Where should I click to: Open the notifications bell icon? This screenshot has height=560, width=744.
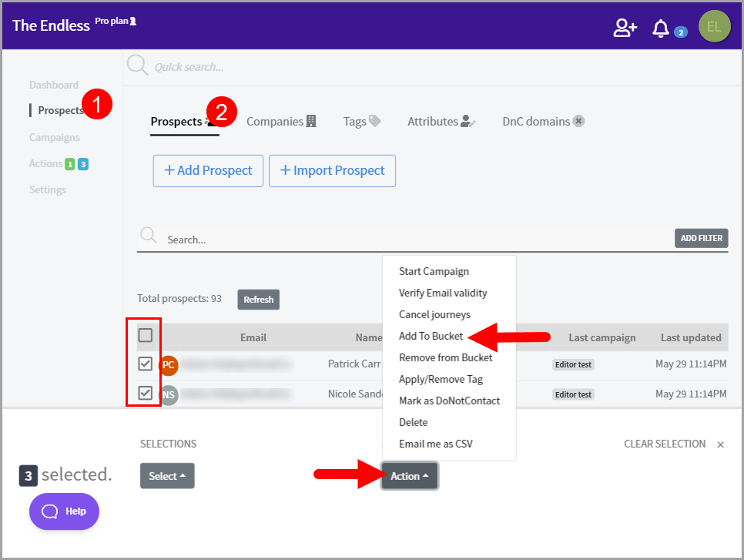click(661, 29)
